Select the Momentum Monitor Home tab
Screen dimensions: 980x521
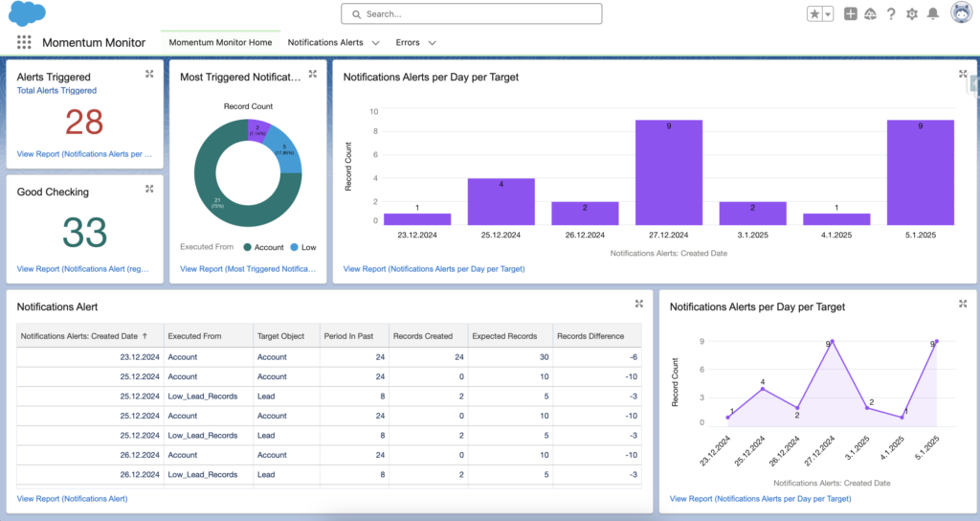(x=221, y=42)
